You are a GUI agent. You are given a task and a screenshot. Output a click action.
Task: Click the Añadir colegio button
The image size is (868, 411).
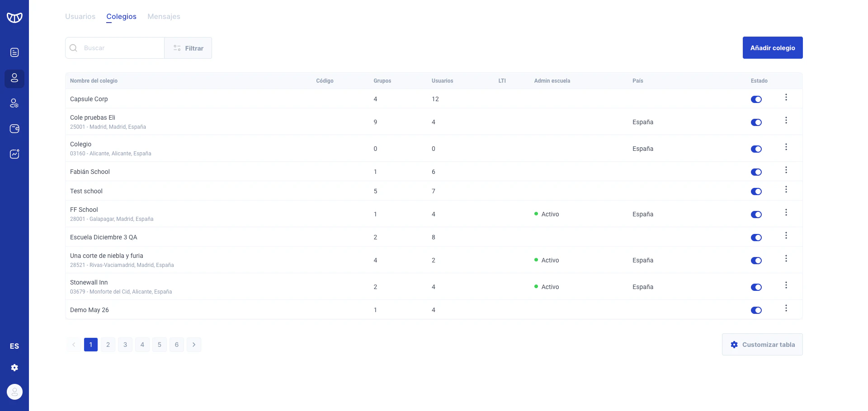click(x=773, y=48)
